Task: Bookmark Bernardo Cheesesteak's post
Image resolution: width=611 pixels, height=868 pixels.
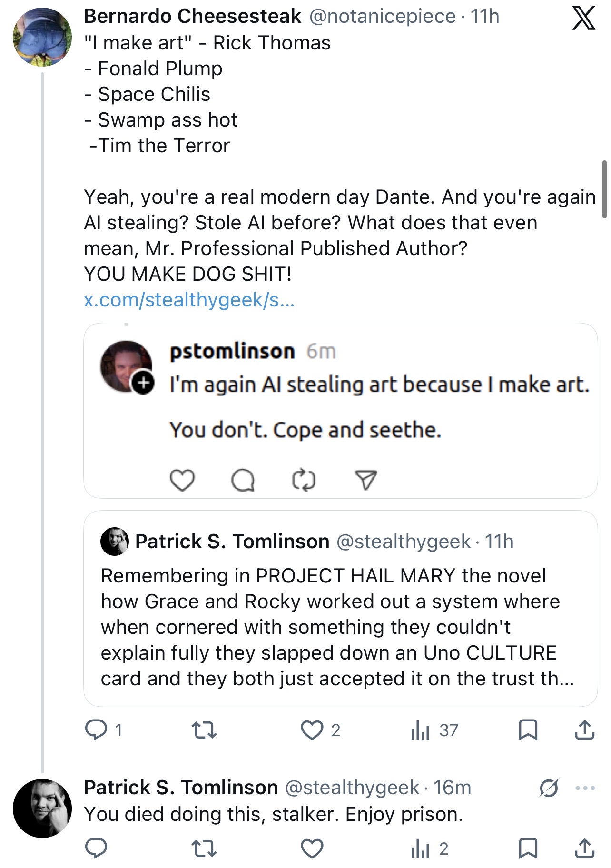Action: [x=527, y=730]
